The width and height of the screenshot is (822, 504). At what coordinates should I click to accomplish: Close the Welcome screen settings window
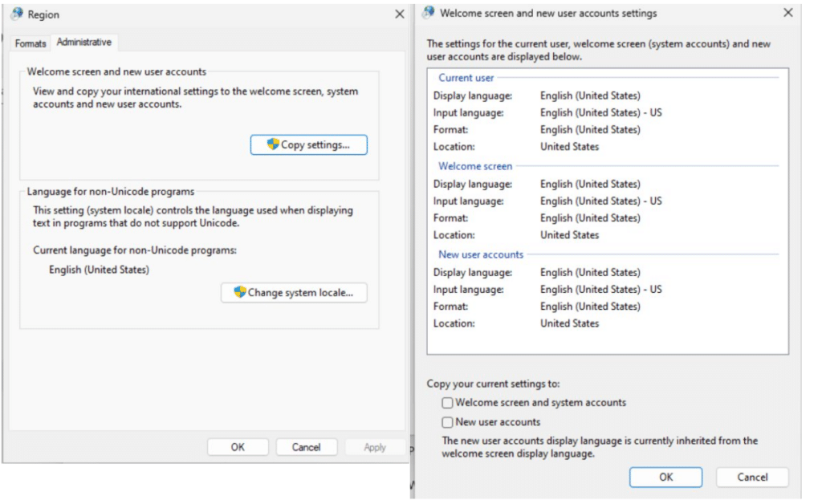click(788, 13)
